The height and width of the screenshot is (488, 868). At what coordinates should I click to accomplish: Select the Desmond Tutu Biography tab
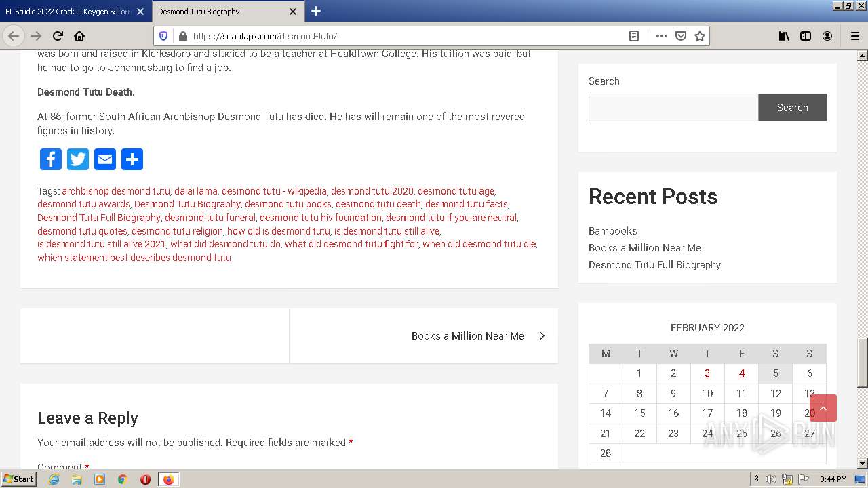tap(199, 12)
